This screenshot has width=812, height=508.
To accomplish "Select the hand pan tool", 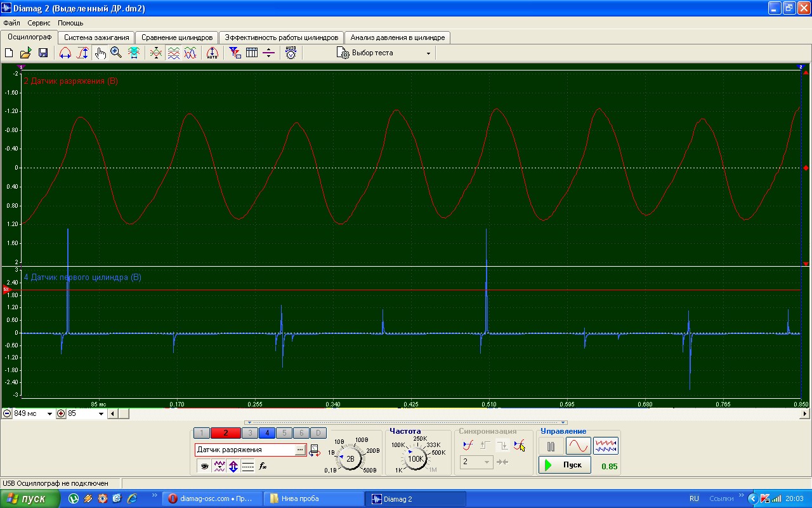I will 100,53.
